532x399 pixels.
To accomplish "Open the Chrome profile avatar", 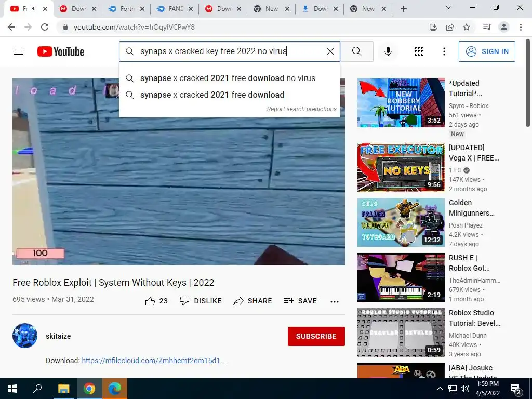I will 504,27.
